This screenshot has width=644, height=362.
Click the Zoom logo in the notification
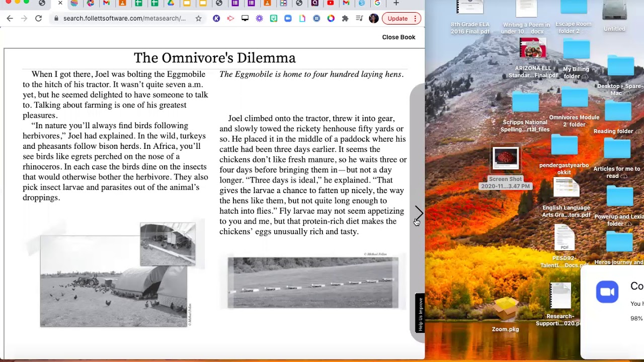coord(607,293)
